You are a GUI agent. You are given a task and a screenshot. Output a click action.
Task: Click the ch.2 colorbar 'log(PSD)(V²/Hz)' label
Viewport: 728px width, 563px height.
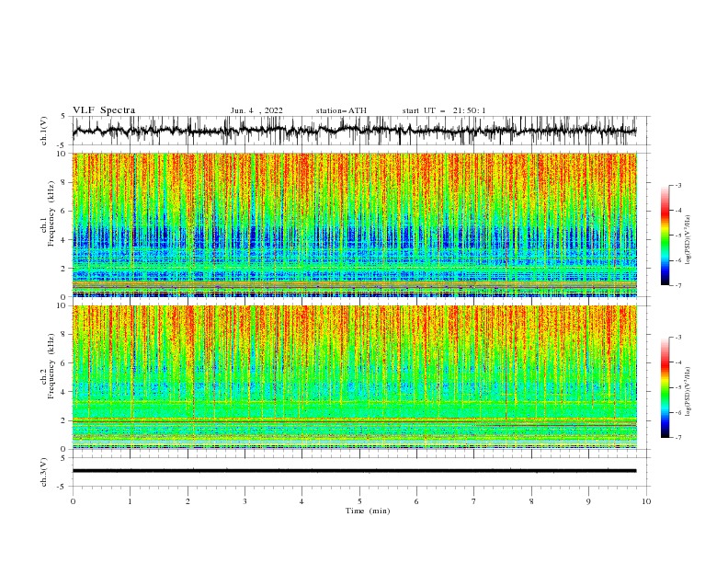pyautogui.click(x=688, y=391)
